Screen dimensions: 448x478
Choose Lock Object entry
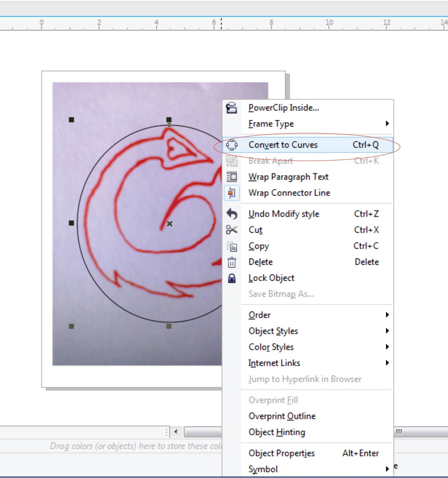point(308,278)
